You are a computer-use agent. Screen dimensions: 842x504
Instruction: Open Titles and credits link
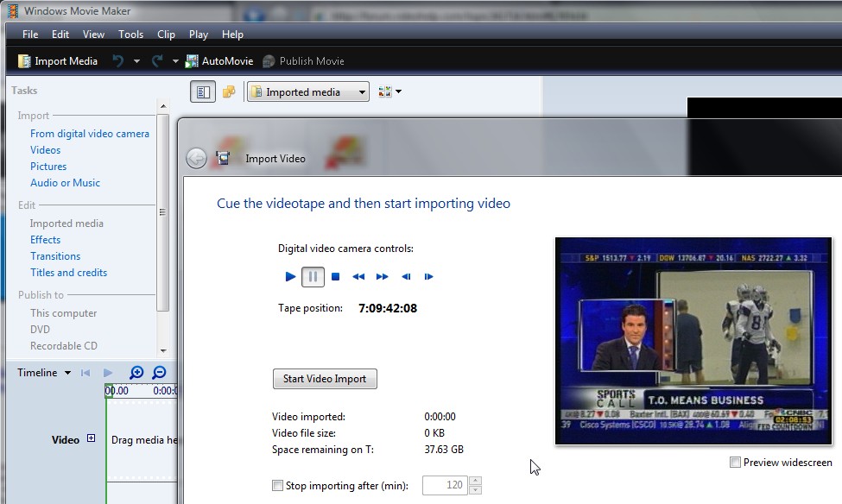click(x=69, y=272)
